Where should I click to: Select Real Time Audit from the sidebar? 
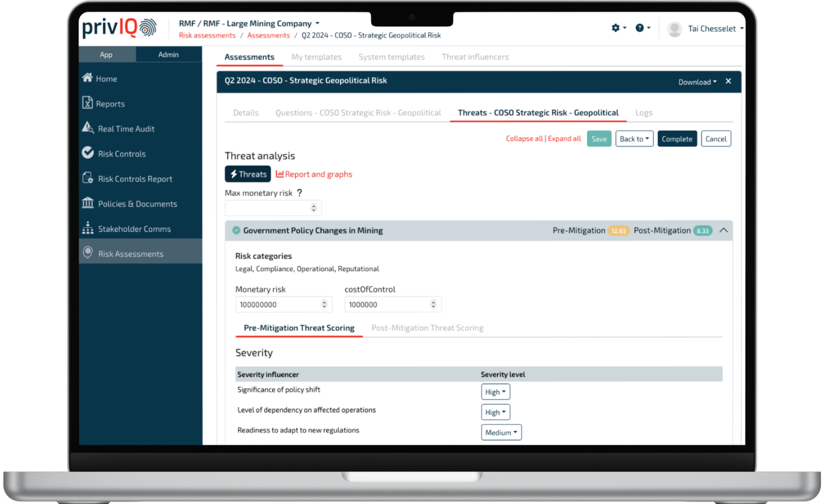tap(126, 129)
